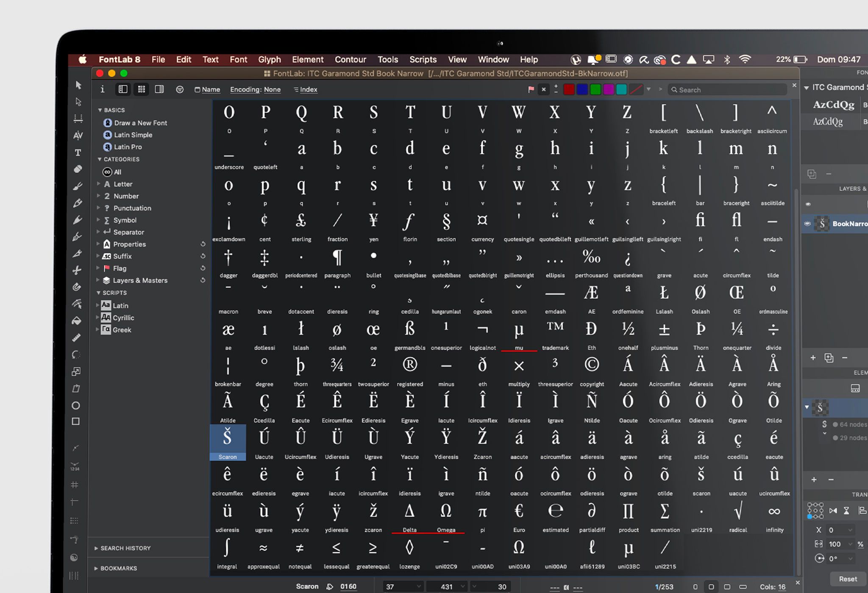Click the Reset button
This screenshot has width=868, height=593.
848,579
